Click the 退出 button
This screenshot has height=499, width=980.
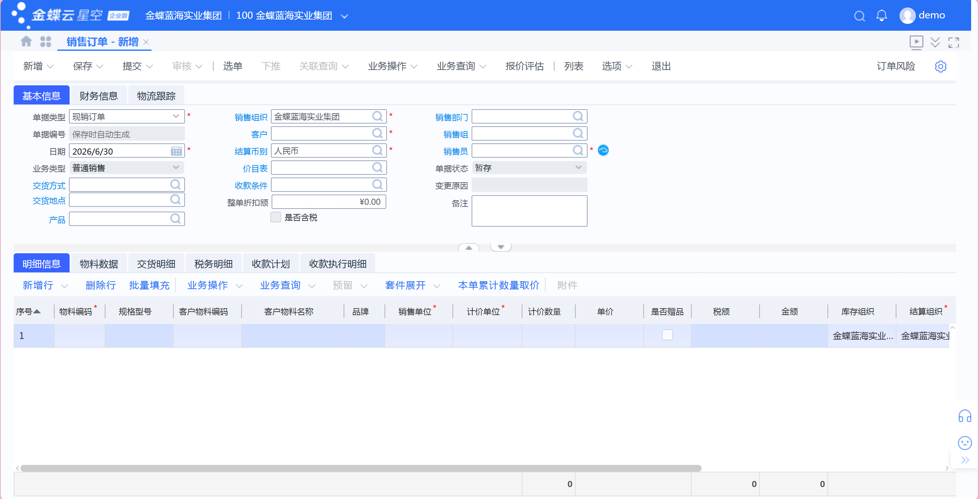pos(661,66)
